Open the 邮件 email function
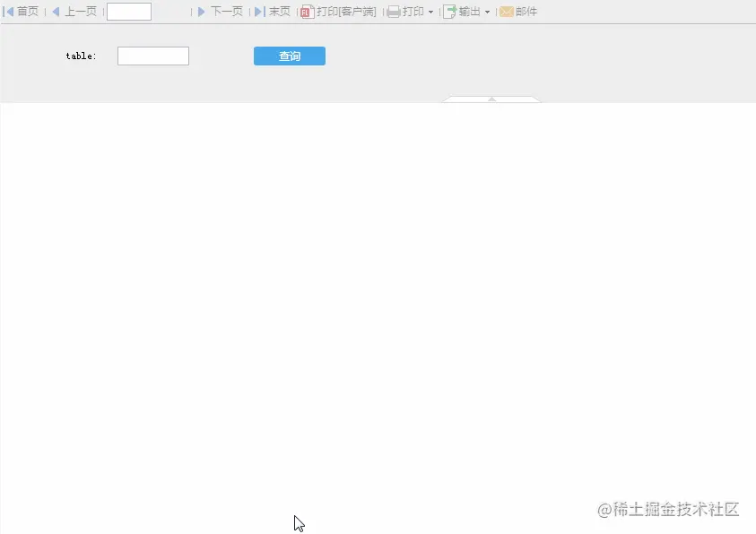 click(x=517, y=11)
